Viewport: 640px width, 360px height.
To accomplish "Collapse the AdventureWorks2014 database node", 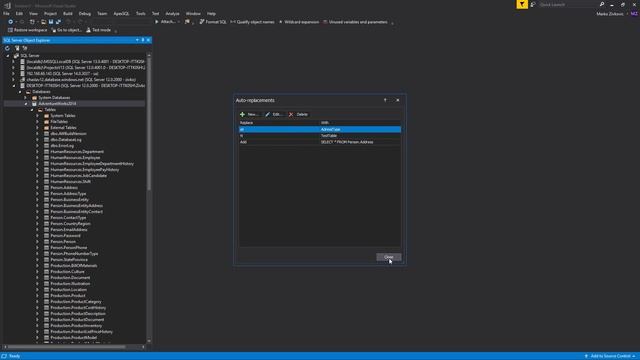I will (x=26, y=104).
